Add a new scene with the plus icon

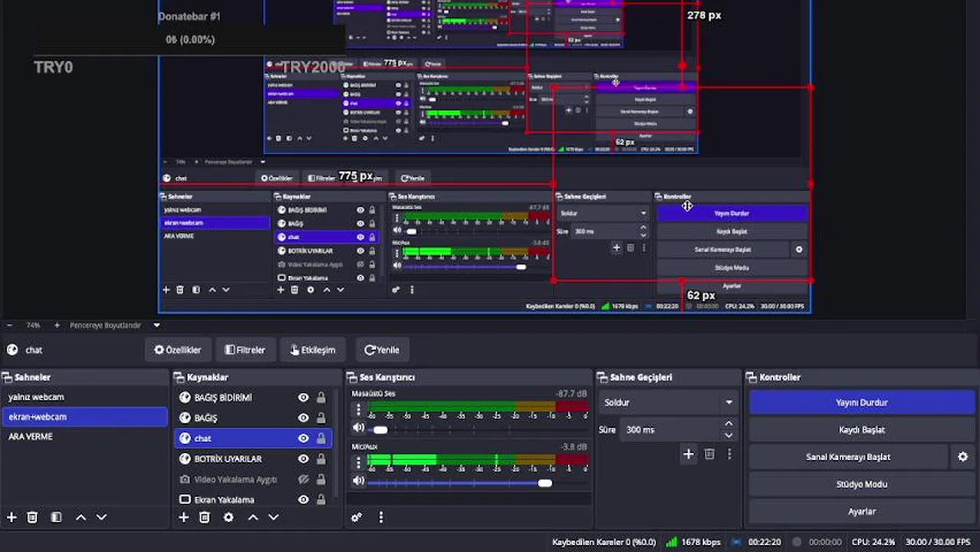coord(12,517)
